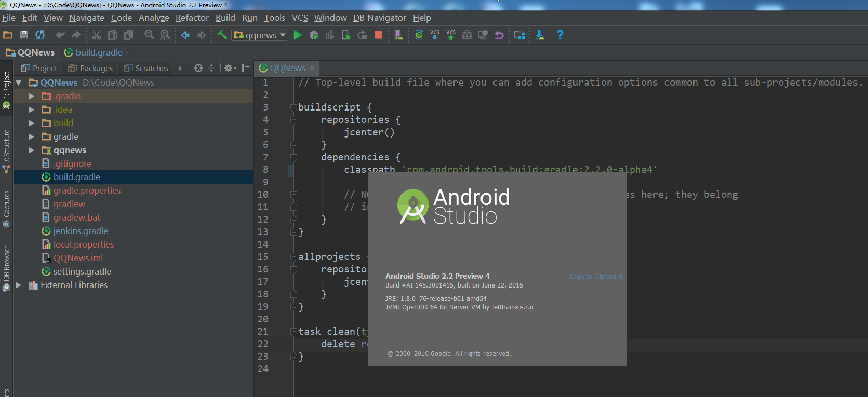Click the Redo arrow icon

tap(76, 35)
